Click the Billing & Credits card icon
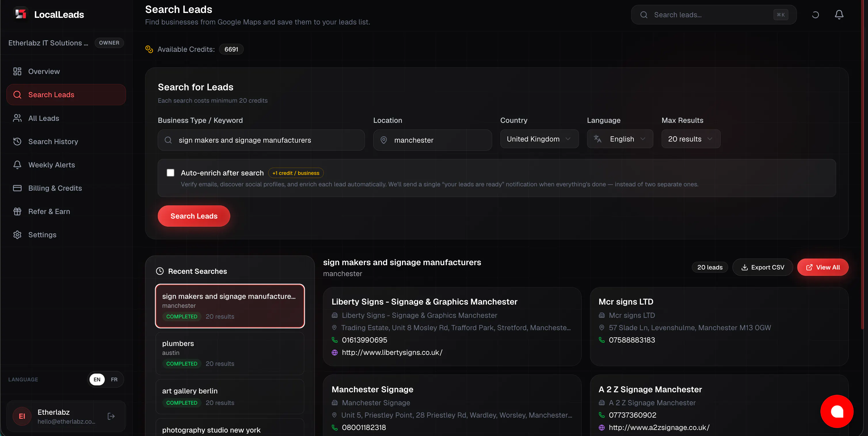 (17, 188)
